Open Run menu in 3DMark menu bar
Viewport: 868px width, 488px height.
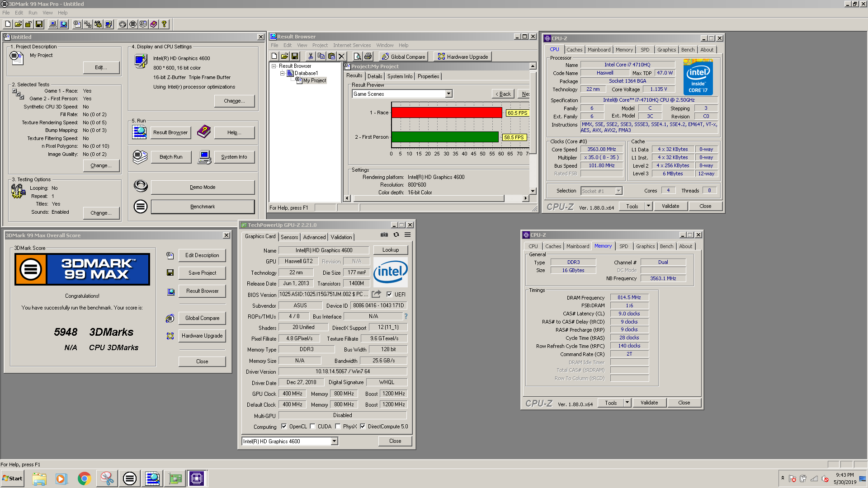coord(33,13)
